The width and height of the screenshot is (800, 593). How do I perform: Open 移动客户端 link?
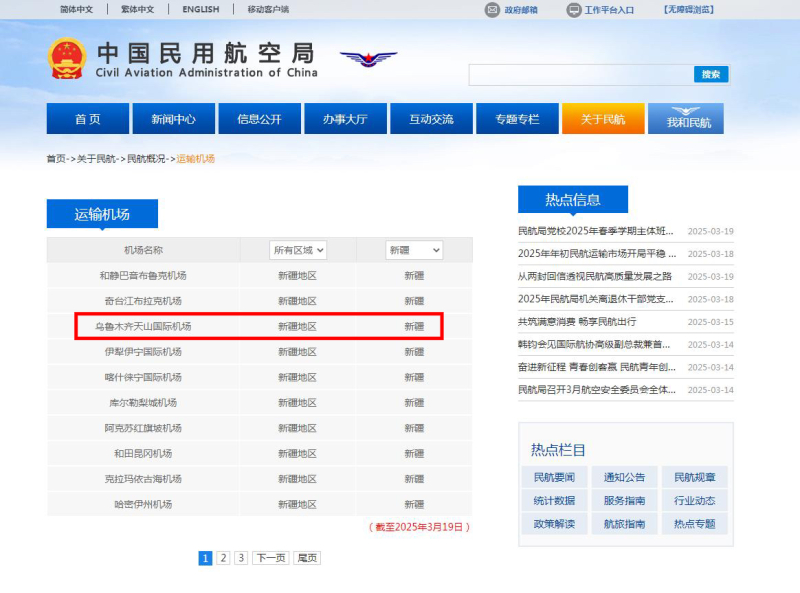(x=268, y=9)
